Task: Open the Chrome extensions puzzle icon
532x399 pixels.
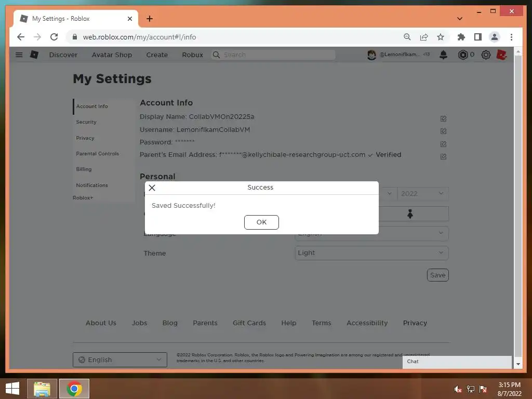Action: tap(461, 37)
